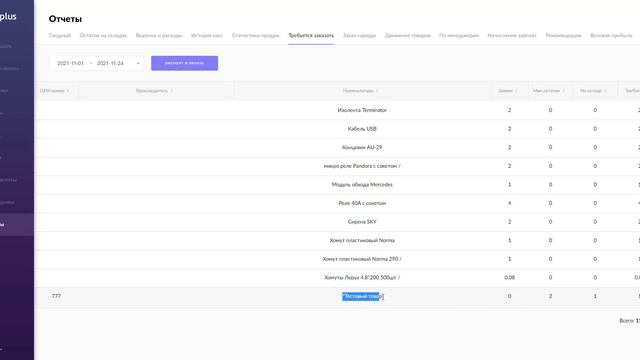Open the Заказ наряды tab
Screen dimensions: 640x360
pyautogui.click(x=359, y=36)
